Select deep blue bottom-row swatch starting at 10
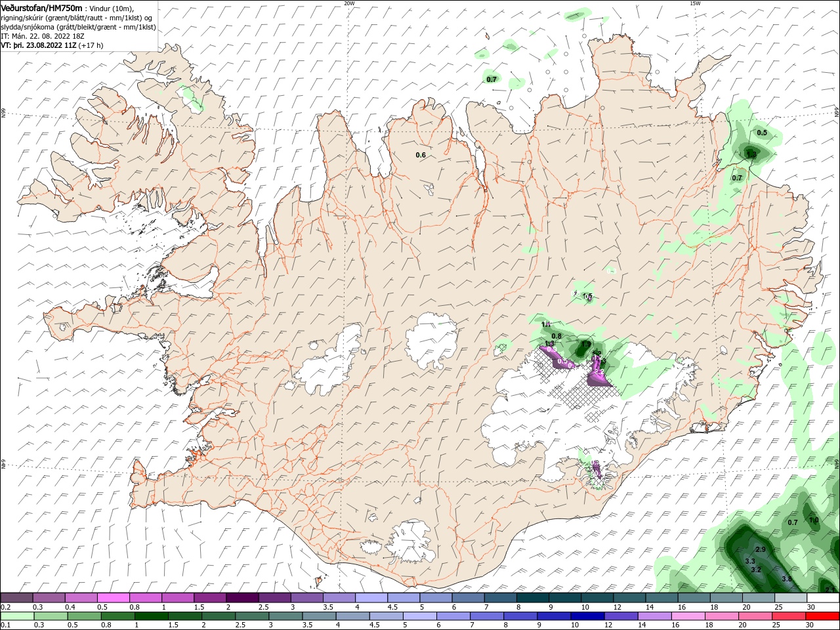 [x=588, y=616]
